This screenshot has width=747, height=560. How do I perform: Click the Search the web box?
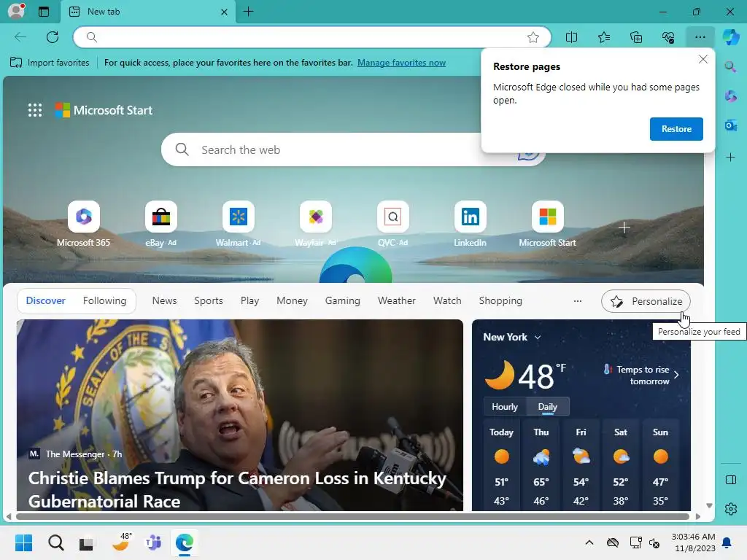point(352,149)
